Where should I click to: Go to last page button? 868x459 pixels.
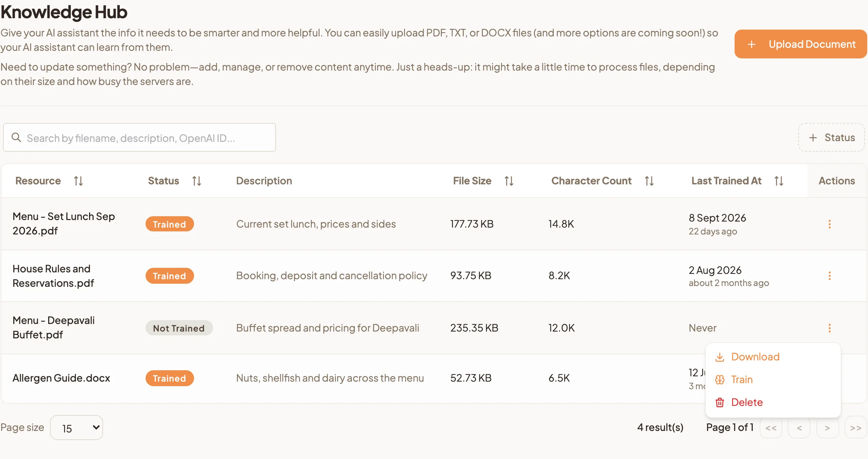(x=856, y=428)
